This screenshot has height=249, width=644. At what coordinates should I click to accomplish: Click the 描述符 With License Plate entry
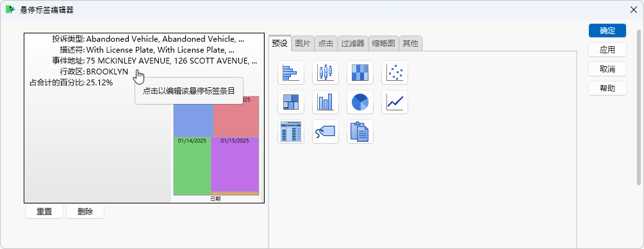tap(147, 50)
